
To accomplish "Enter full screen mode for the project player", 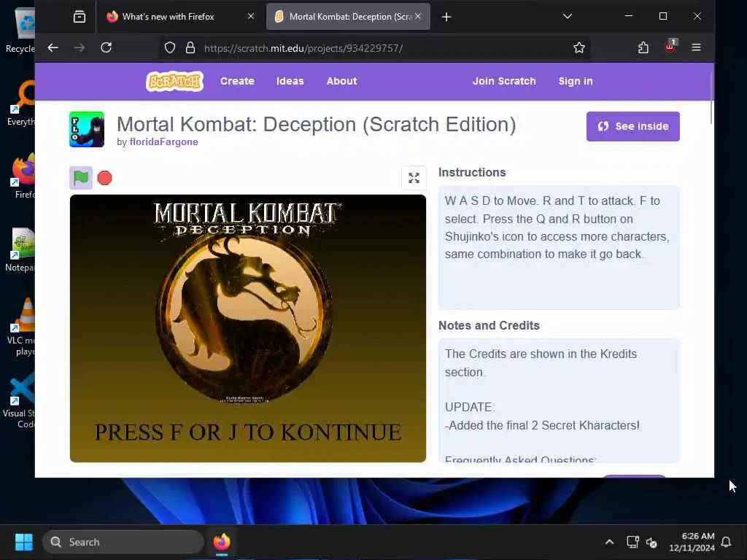I will [414, 178].
